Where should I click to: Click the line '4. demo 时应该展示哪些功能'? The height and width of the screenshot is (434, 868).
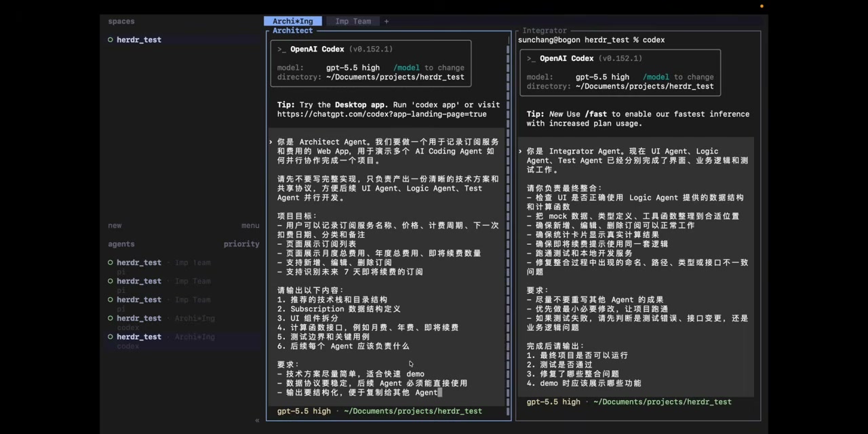(x=584, y=383)
